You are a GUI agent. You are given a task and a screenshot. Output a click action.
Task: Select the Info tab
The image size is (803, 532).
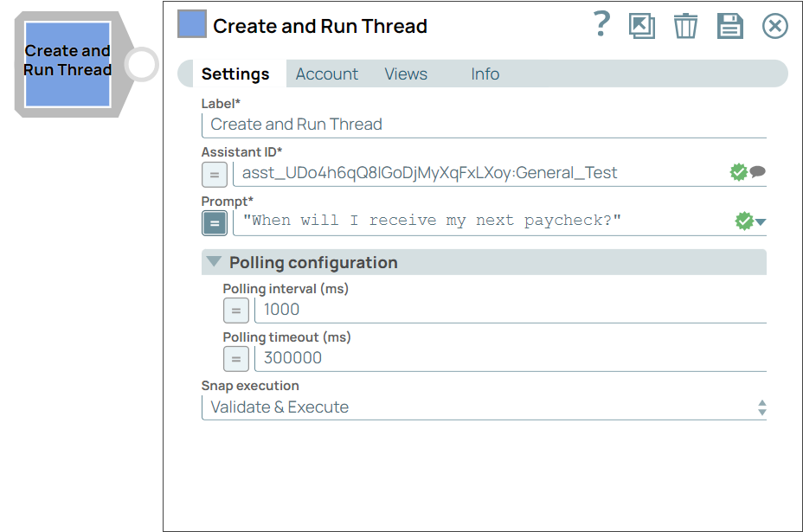coord(485,74)
